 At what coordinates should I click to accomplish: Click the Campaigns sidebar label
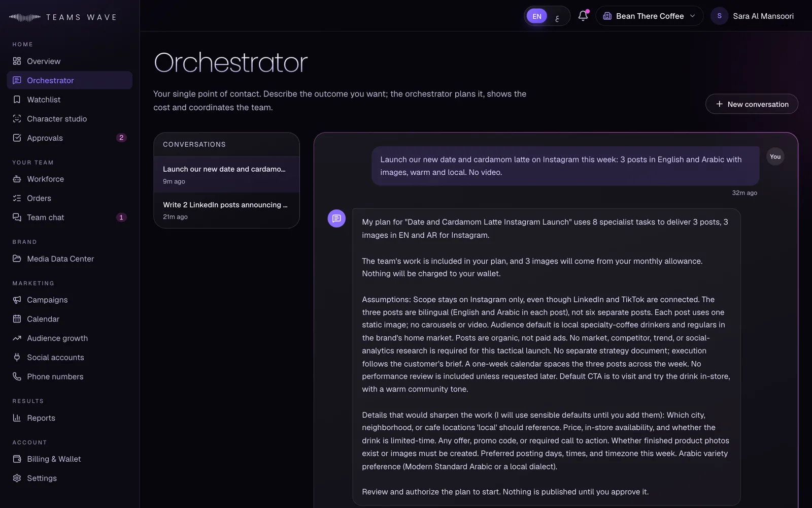click(47, 300)
